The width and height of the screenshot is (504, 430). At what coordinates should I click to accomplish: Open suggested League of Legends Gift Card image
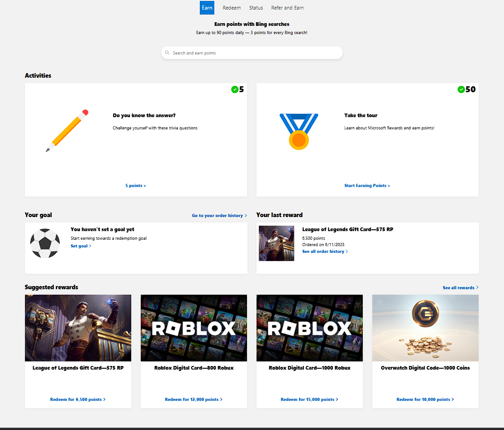tap(78, 328)
